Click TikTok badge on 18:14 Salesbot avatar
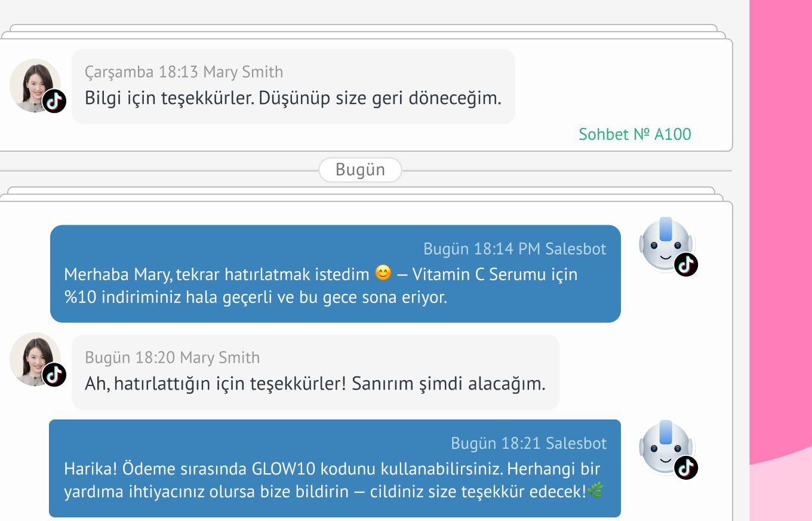 tap(686, 264)
